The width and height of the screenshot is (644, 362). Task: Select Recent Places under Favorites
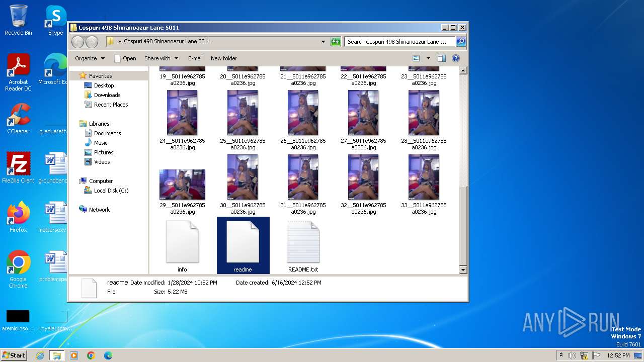(x=111, y=105)
